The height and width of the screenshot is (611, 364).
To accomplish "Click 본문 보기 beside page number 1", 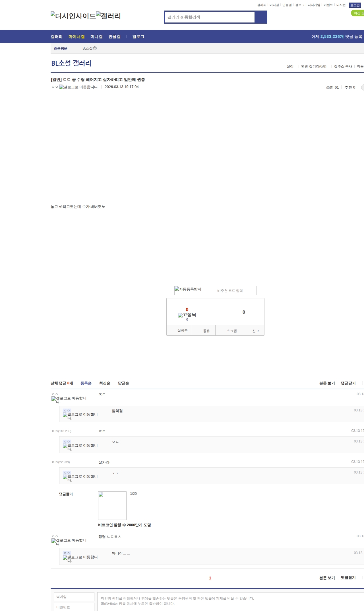I will (x=327, y=578).
